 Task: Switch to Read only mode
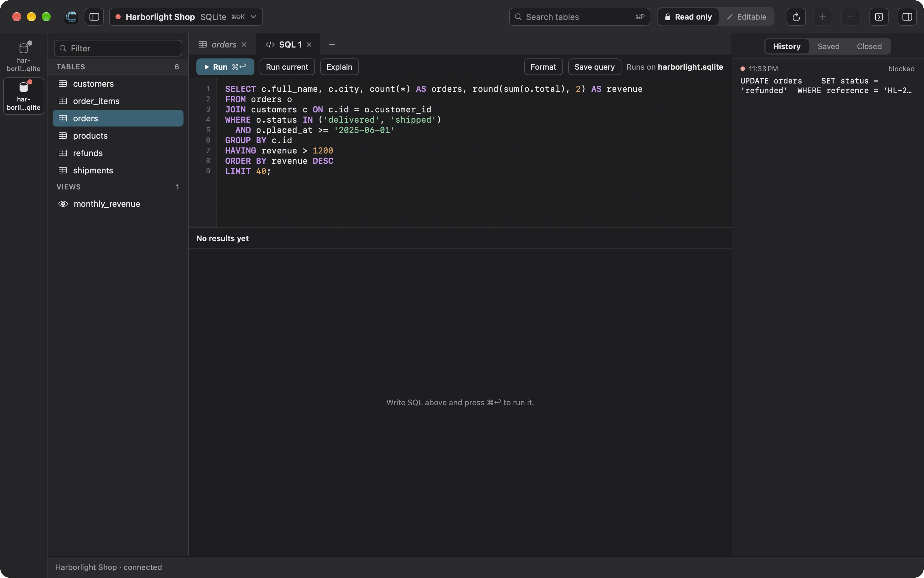point(688,17)
